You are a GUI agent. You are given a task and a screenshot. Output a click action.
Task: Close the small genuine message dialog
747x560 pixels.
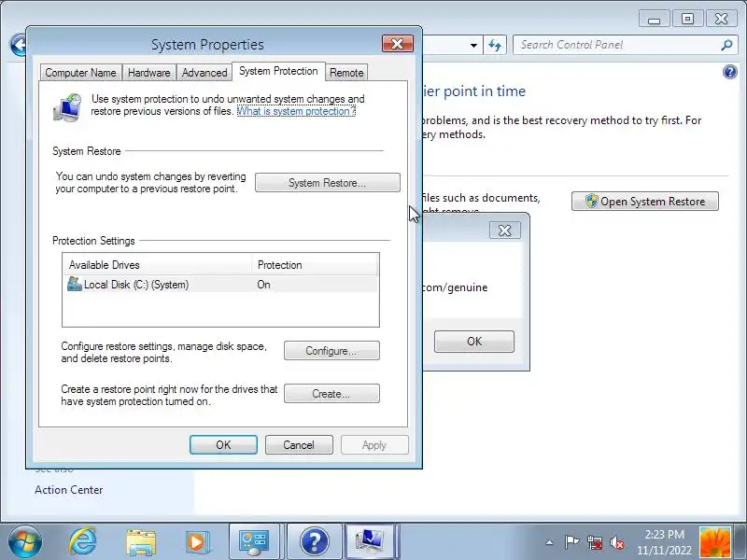click(x=505, y=231)
